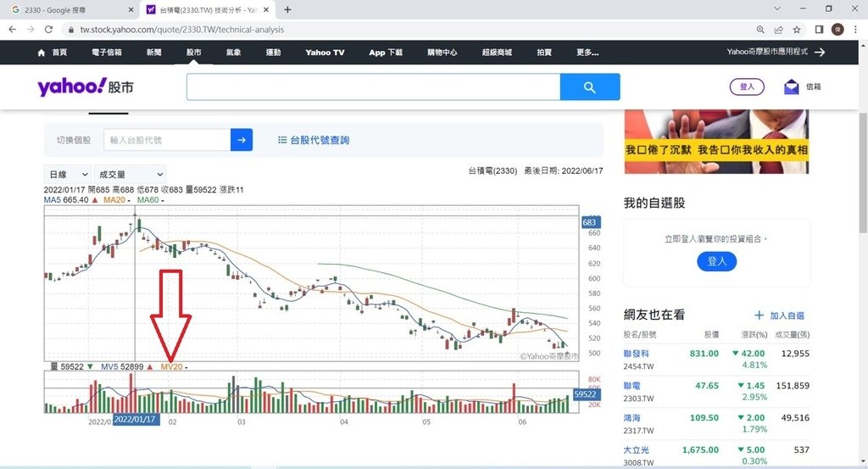Open 購物中心 in nav bar
This screenshot has height=469, width=868.
tap(442, 53)
